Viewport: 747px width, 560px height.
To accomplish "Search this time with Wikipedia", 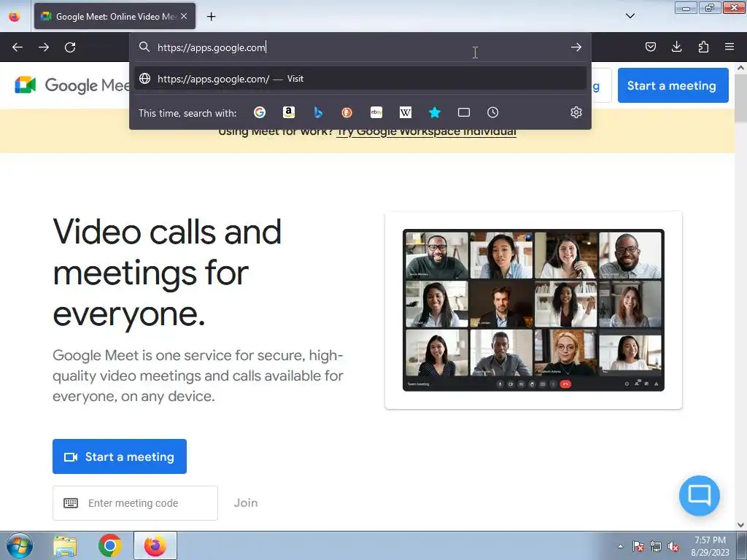I will pyautogui.click(x=406, y=112).
